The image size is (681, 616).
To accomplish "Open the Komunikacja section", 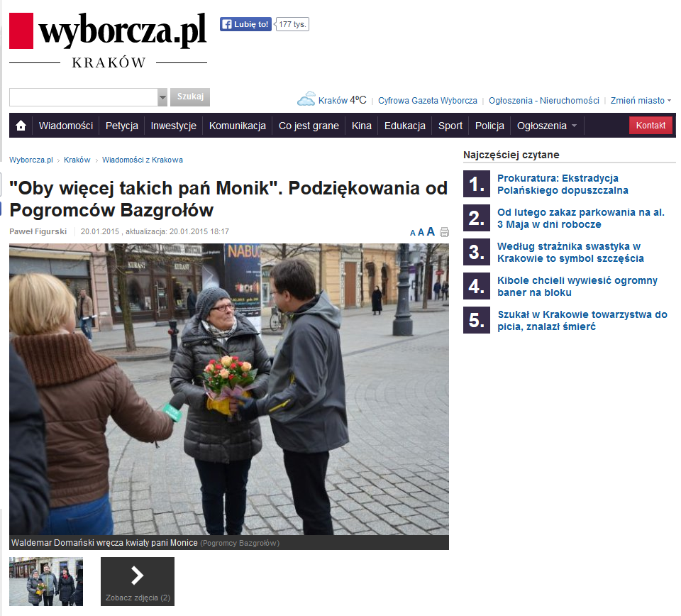I will pos(237,126).
